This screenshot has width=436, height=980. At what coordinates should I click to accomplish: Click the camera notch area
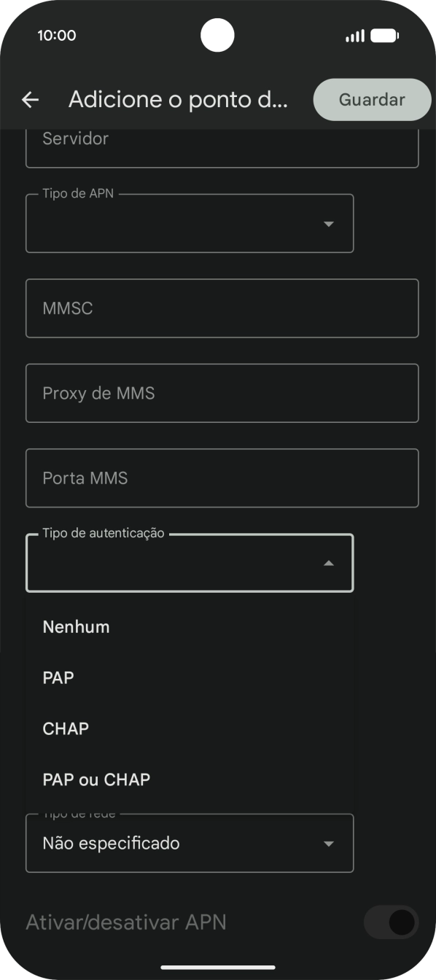[217, 34]
